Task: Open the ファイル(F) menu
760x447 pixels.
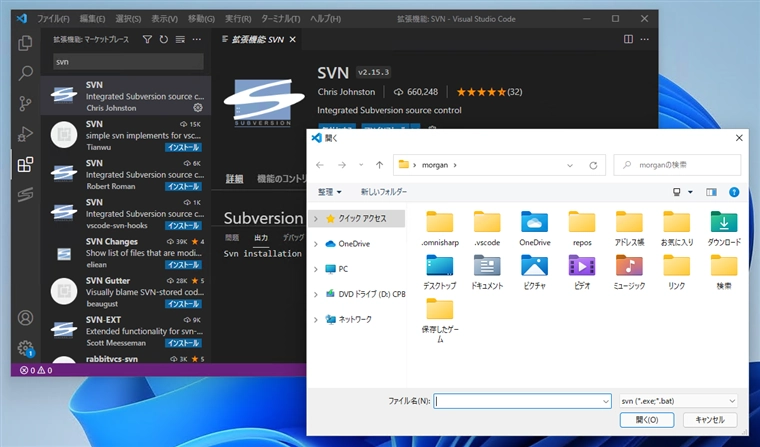Action: [x=53, y=19]
